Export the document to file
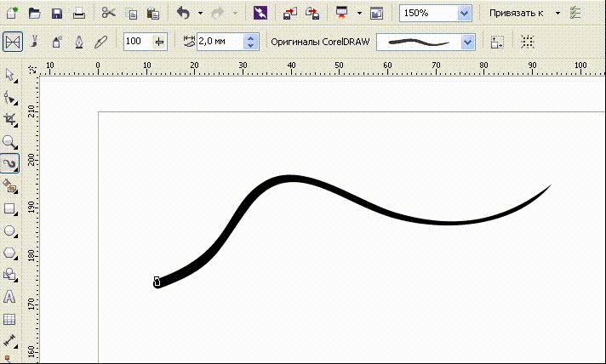The image size is (606, 364). 312,14
